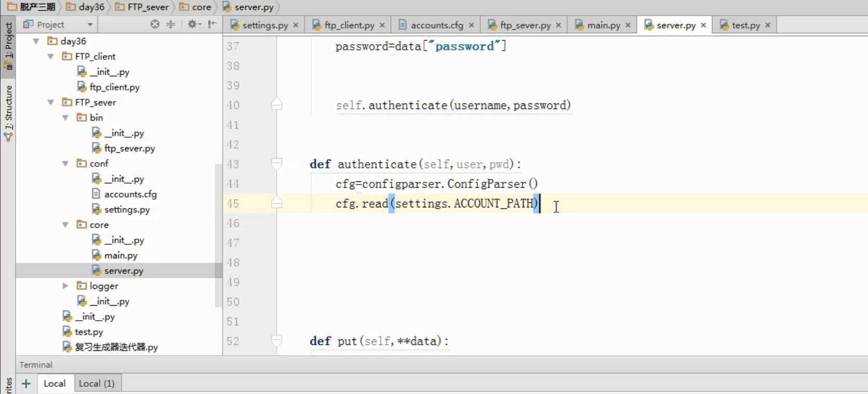This screenshot has width=868, height=394.
Task: Place cursor in 'def authenticate' line
Action: [415, 164]
